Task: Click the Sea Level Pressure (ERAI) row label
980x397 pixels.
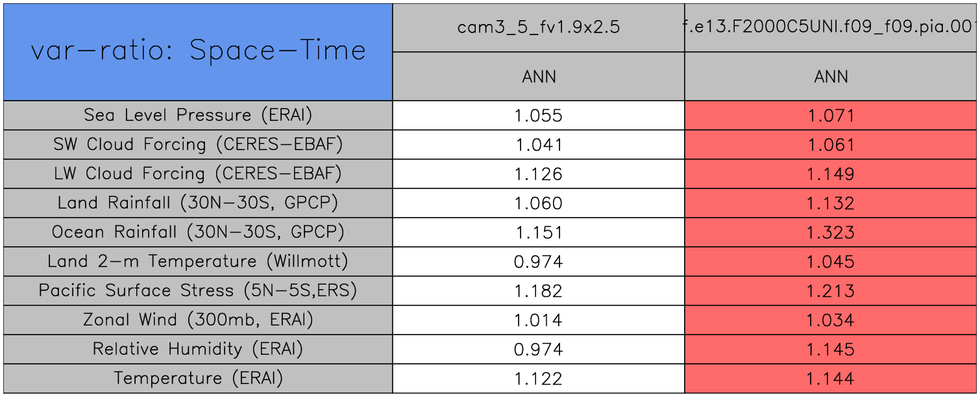Action: 198,115
